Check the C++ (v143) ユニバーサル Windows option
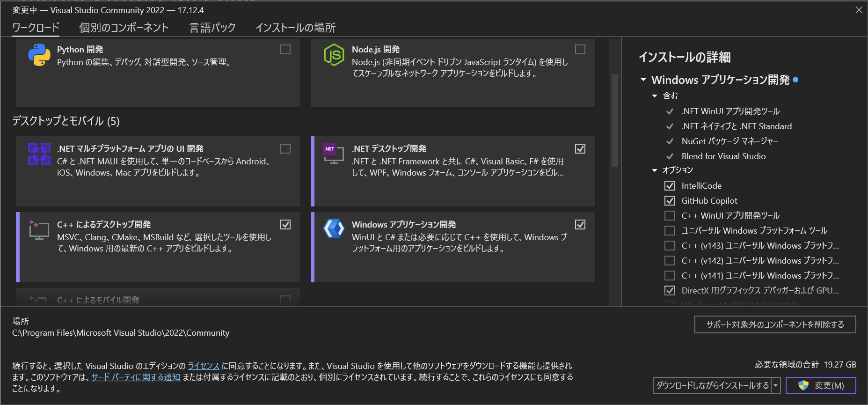The width and height of the screenshot is (868, 405). click(x=670, y=246)
